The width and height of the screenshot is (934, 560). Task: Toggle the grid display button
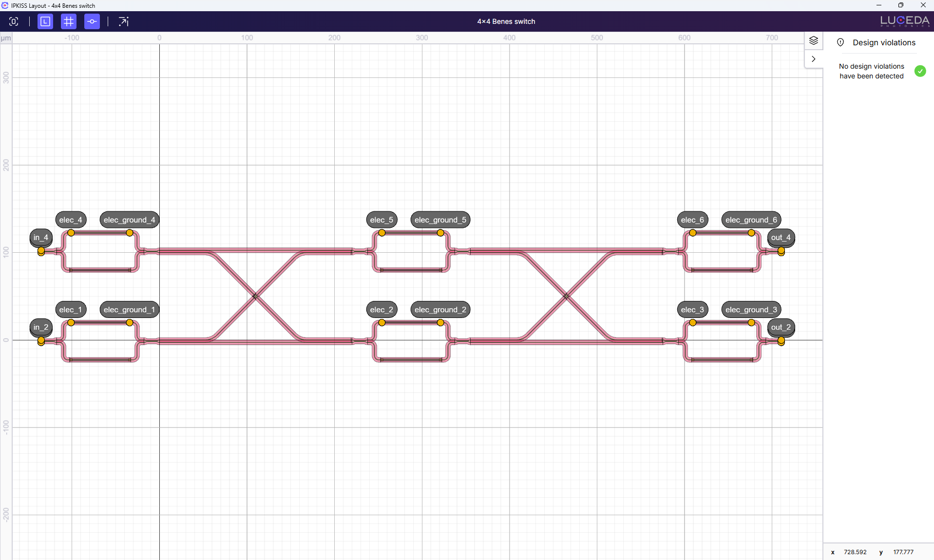point(69,21)
